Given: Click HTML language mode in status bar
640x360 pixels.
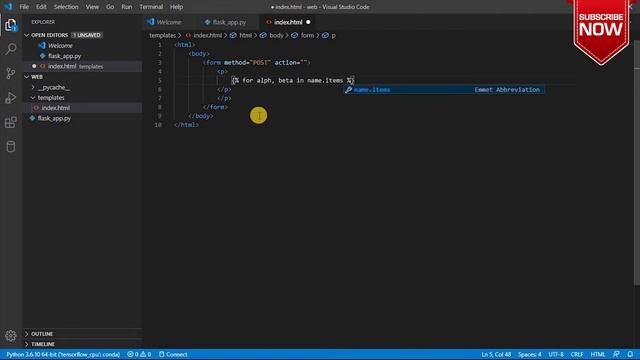Looking at the screenshot, I should pyautogui.click(x=598, y=354).
